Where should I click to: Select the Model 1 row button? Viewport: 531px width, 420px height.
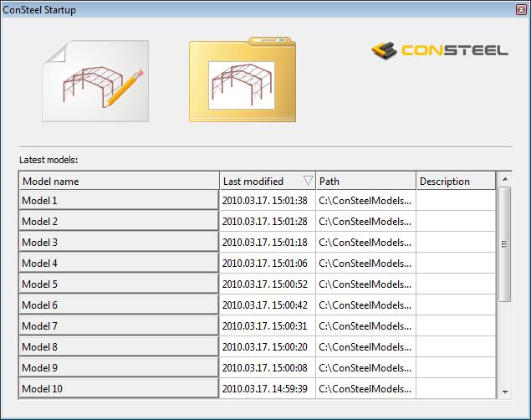pos(119,200)
